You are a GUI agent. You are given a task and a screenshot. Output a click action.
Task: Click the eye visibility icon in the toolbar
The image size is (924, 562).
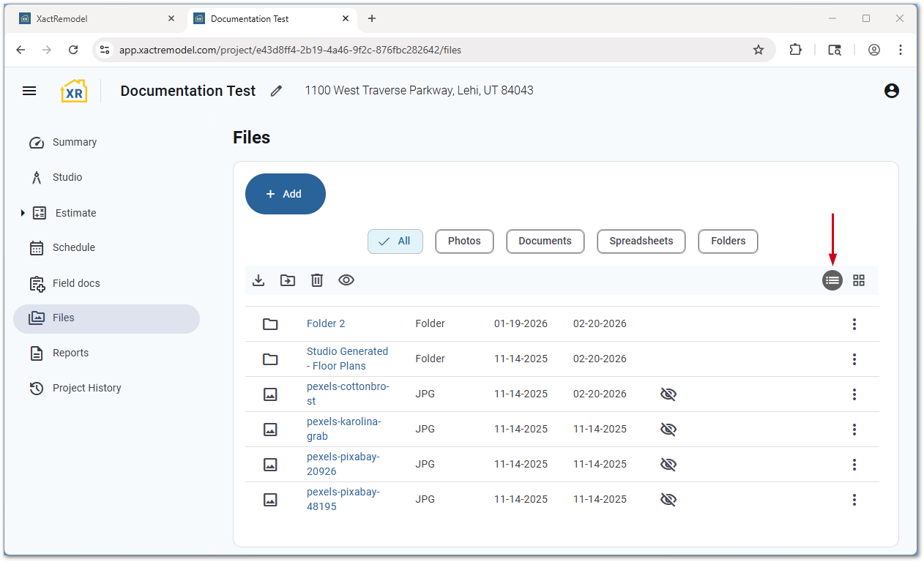(346, 280)
